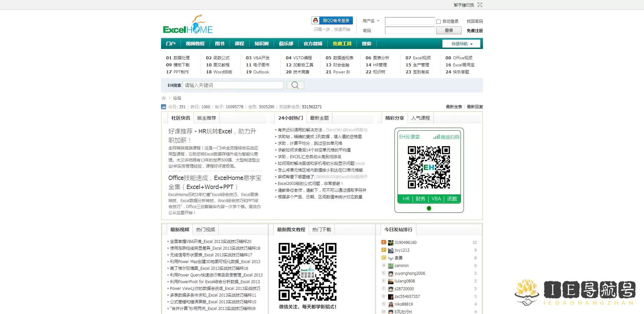This screenshot has width=644, height=314.
Task: Click the avatar of user 3190496160
Action: tap(390, 243)
